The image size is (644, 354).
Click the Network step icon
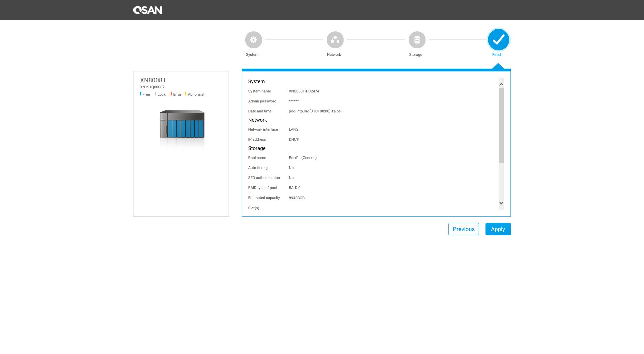click(x=335, y=40)
